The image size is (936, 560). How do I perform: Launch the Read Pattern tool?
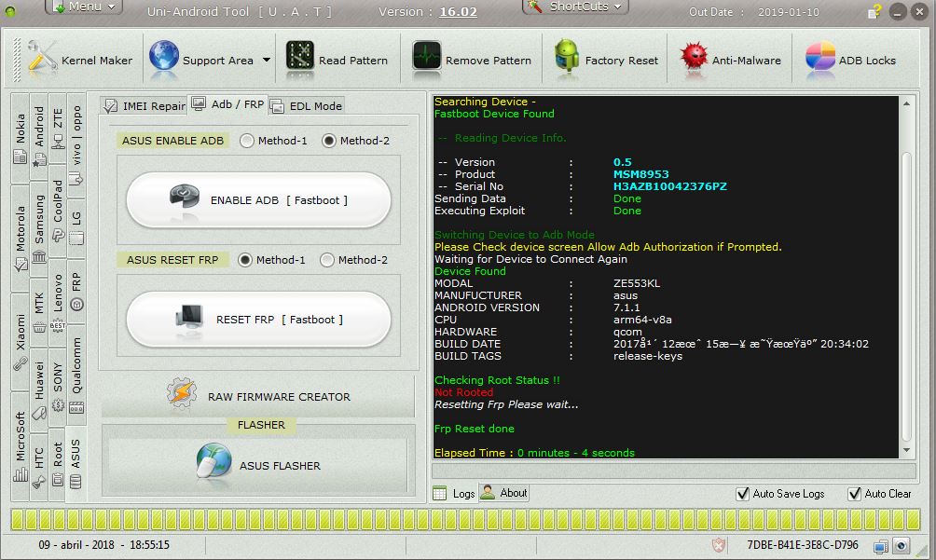pos(337,61)
